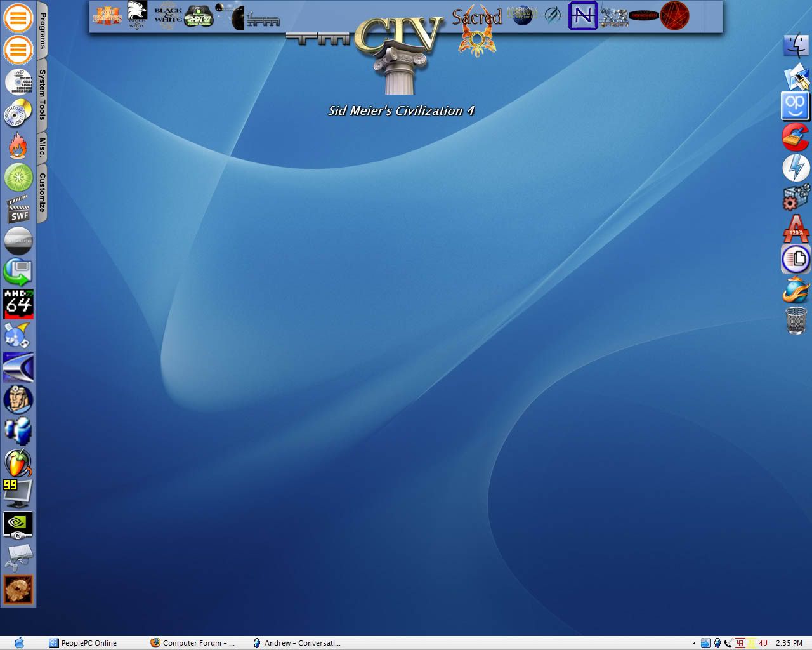
Task: Click the topmost orange menu circle icon
Action: (x=18, y=18)
